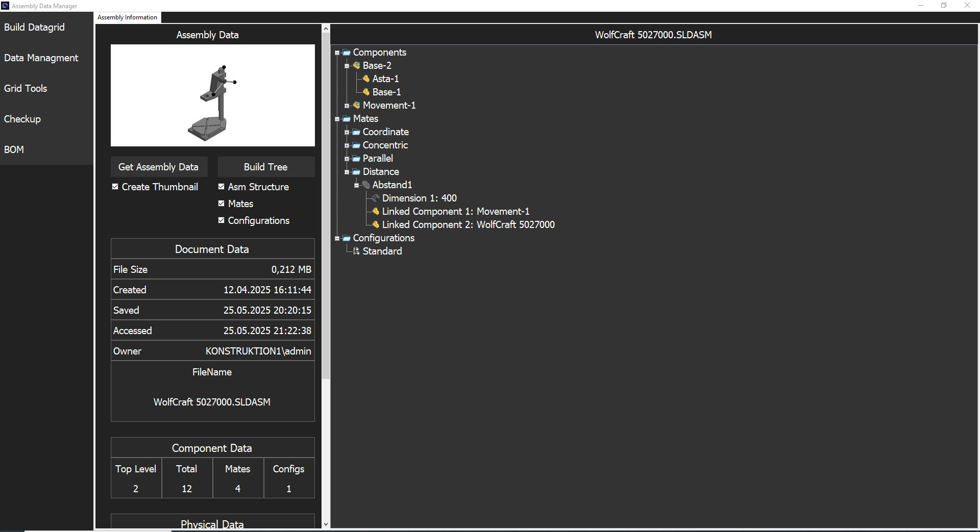Click the Parallel folder icon
980x532 pixels.
(356, 159)
